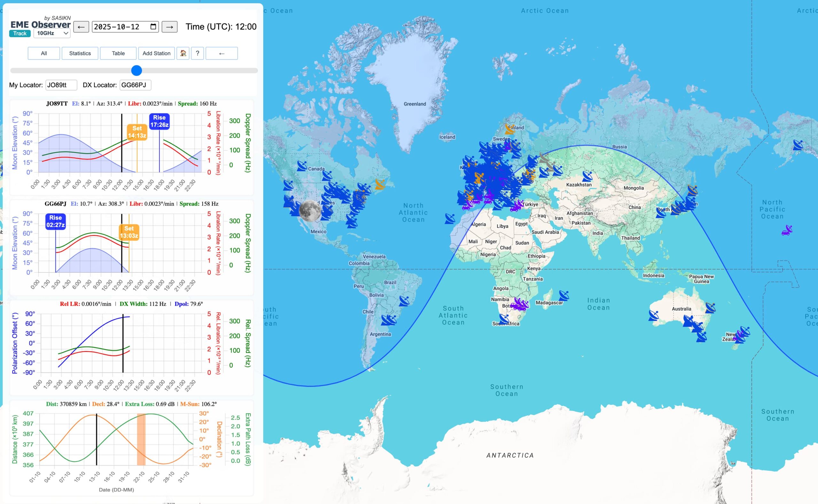
Task: Open the Statistics view
Action: point(80,53)
